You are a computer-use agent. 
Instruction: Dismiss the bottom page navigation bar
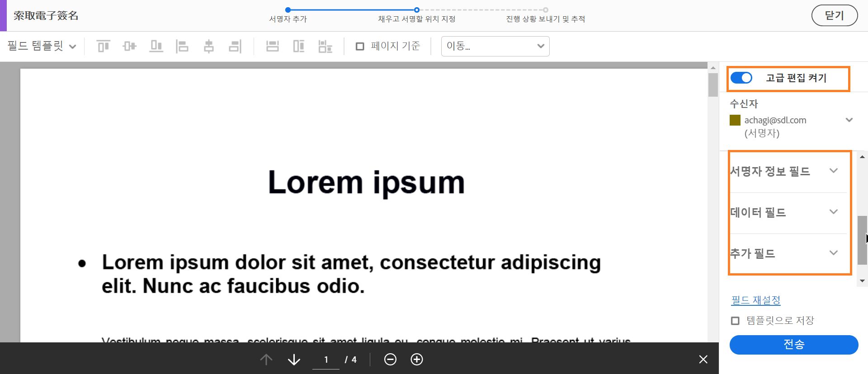pyautogui.click(x=703, y=360)
